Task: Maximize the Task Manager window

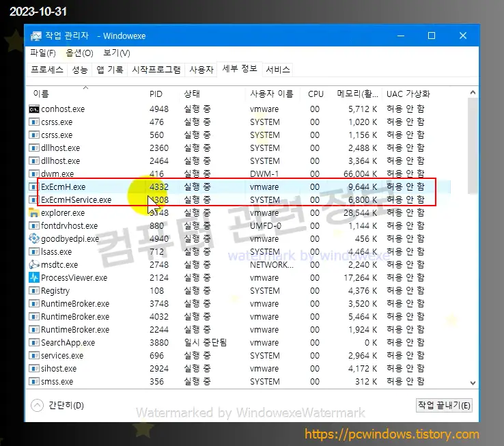Action: 432,36
